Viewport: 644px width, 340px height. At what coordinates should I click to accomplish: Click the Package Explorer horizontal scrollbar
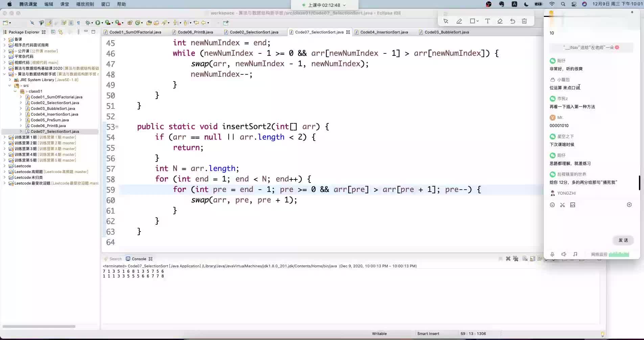39,326
